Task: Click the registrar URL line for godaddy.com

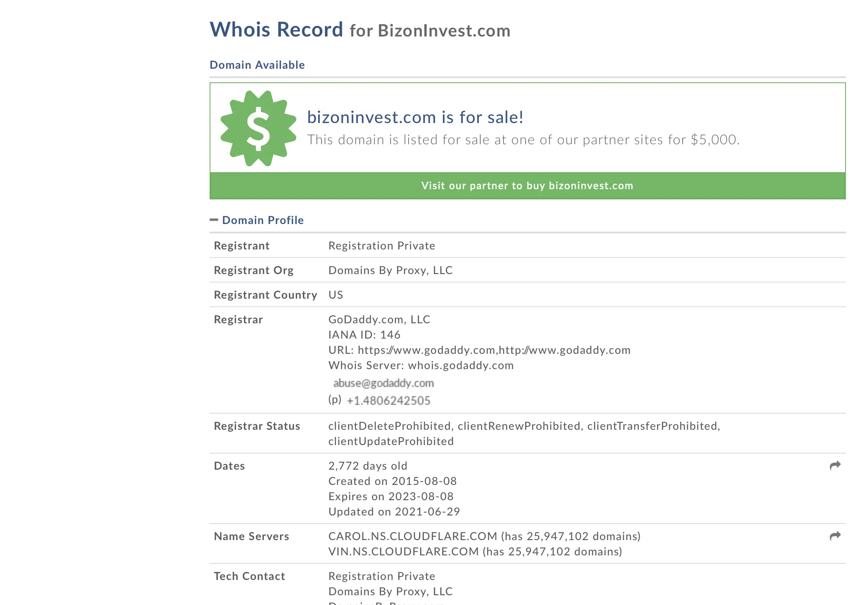Action: click(x=479, y=350)
